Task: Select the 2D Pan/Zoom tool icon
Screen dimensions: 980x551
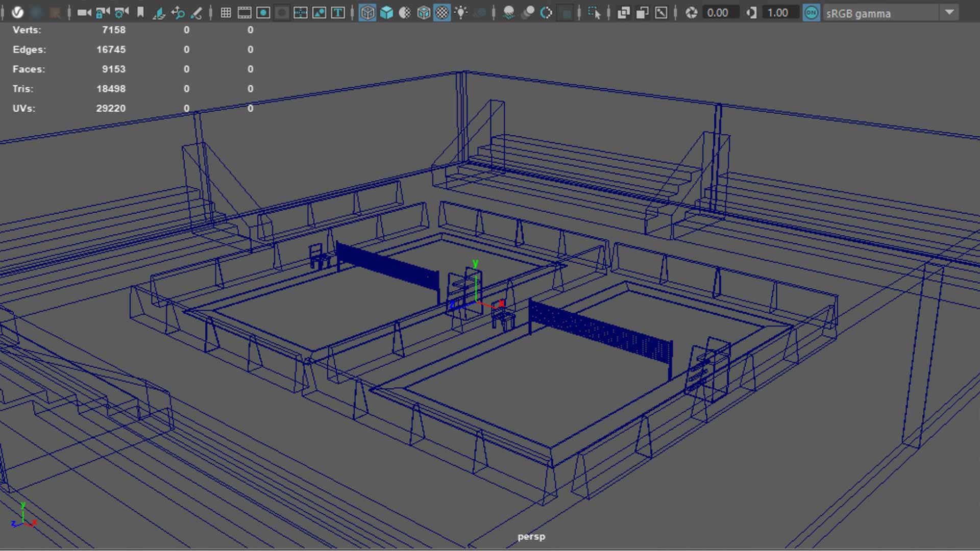Action: [178, 13]
